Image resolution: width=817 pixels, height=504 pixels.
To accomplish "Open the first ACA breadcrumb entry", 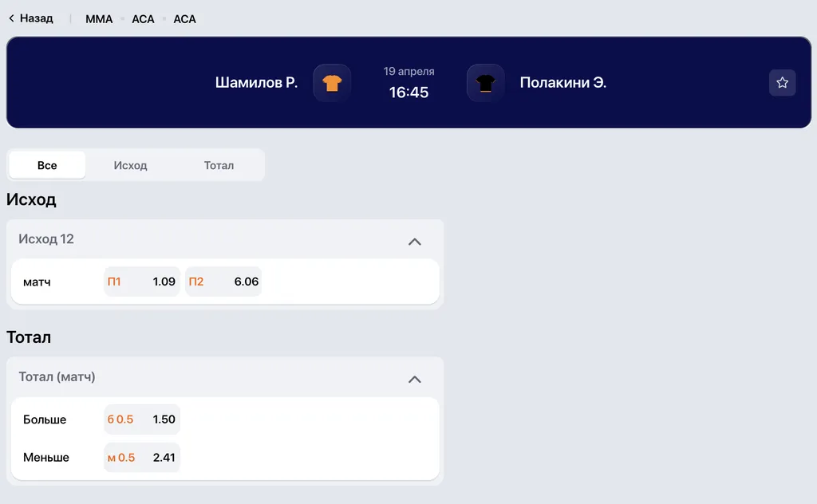I will (x=143, y=18).
